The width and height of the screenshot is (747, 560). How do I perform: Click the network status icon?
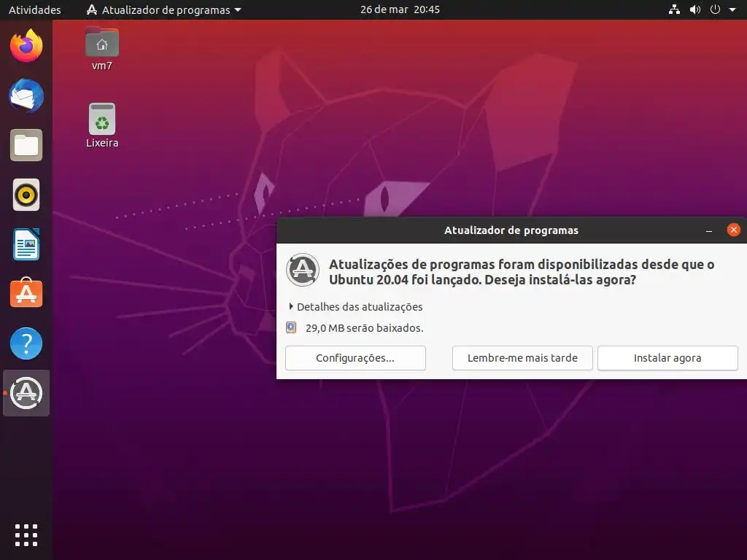coord(674,9)
